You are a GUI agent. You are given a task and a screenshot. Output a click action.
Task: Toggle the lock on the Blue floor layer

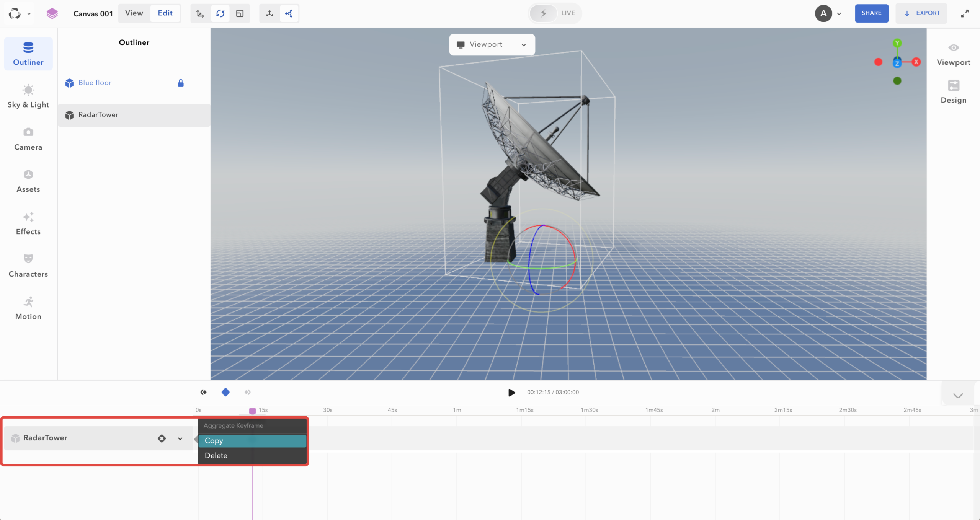[x=180, y=83]
